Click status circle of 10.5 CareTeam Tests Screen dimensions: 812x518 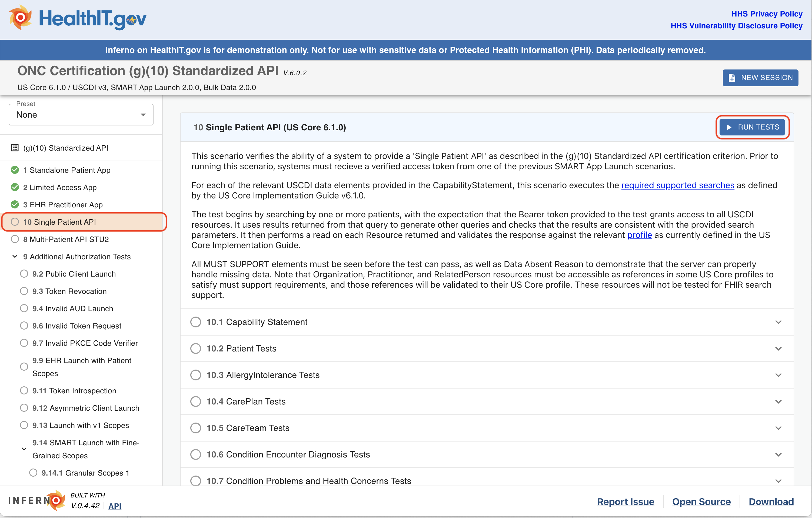point(196,428)
